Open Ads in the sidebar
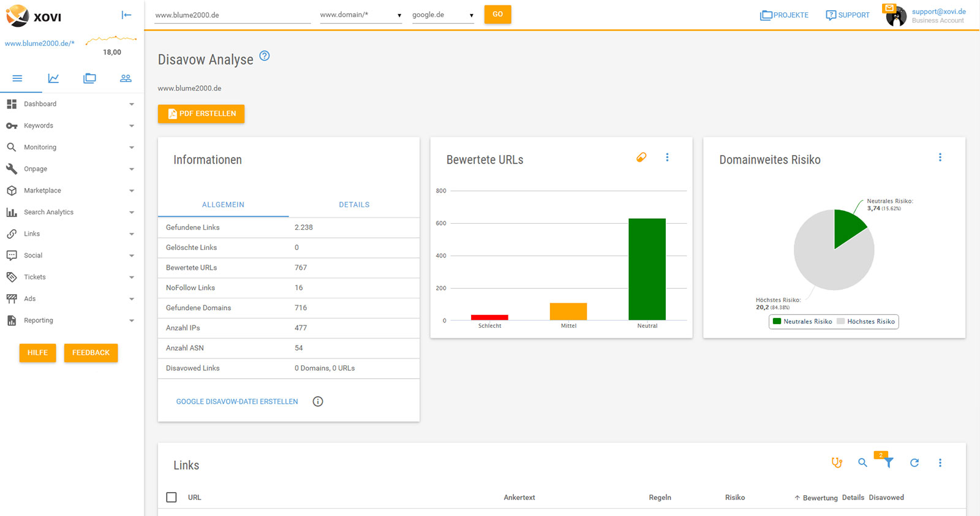 click(x=30, y=298)
